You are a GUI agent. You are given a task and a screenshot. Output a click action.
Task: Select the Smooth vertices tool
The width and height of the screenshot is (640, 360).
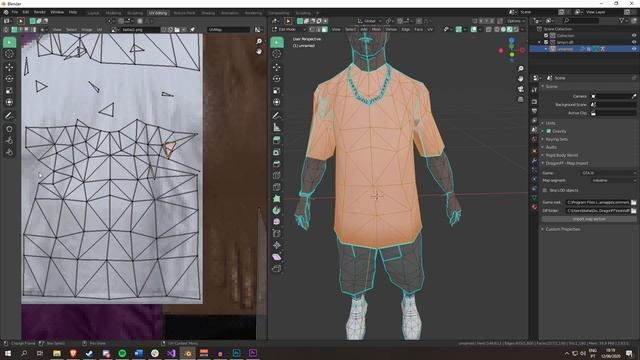pos(277,222)
